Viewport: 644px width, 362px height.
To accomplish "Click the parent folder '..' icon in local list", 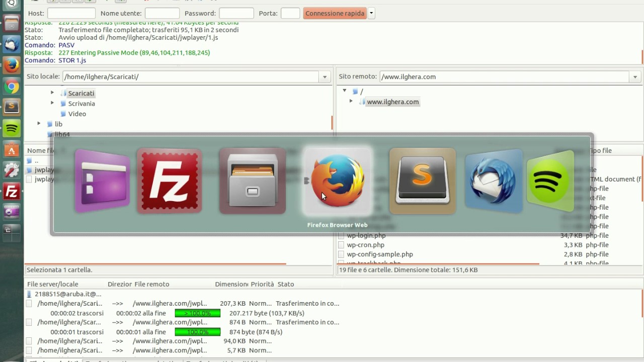I will 29,160.
